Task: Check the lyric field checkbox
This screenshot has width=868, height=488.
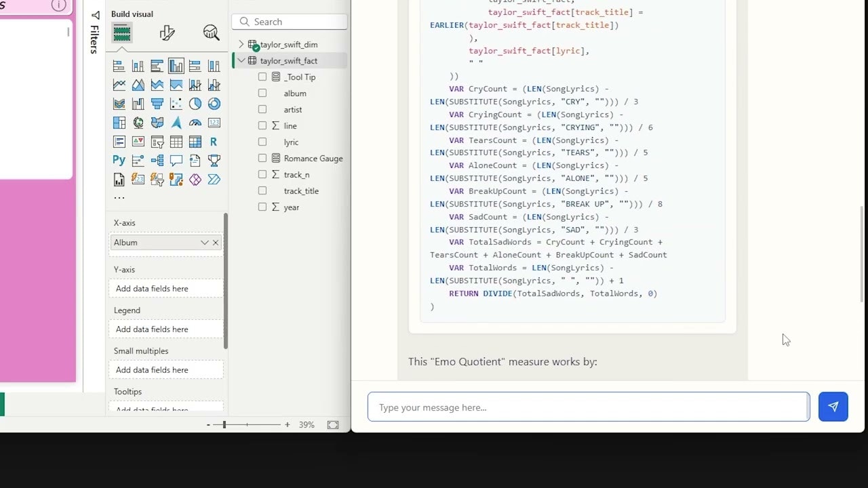Action: pyautogui.click(x=262, y=142)
